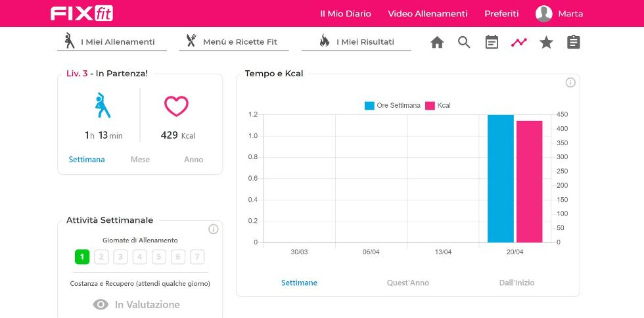Screen dimensions: 644x318
Task: Toggle training day 5 box
Action: click(159, 257)
